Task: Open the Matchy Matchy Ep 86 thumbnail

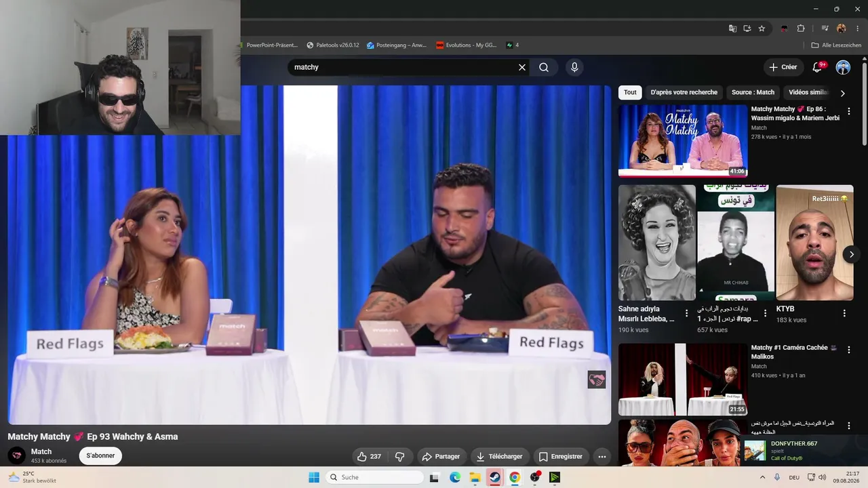Action: [x=683, y=140]
